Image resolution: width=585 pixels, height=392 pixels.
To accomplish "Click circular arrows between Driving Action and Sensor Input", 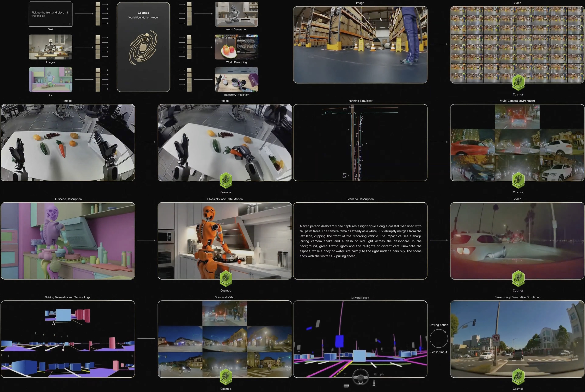I will (x=439, y=338).
